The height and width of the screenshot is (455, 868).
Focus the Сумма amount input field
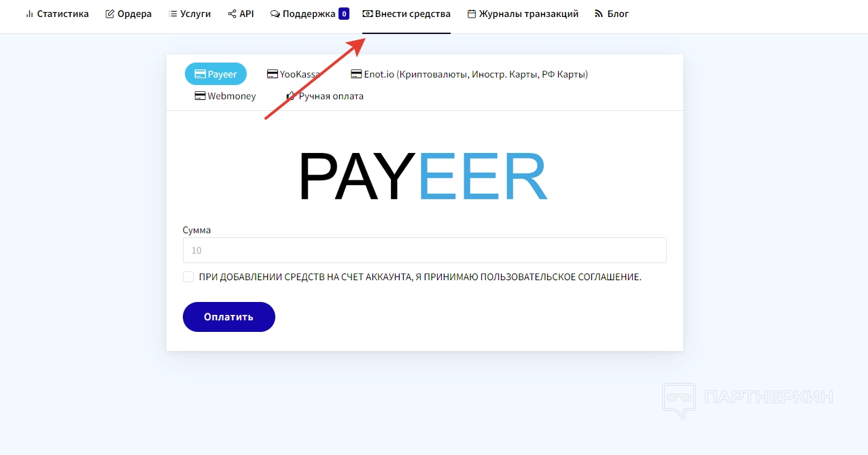pos(425,250)
